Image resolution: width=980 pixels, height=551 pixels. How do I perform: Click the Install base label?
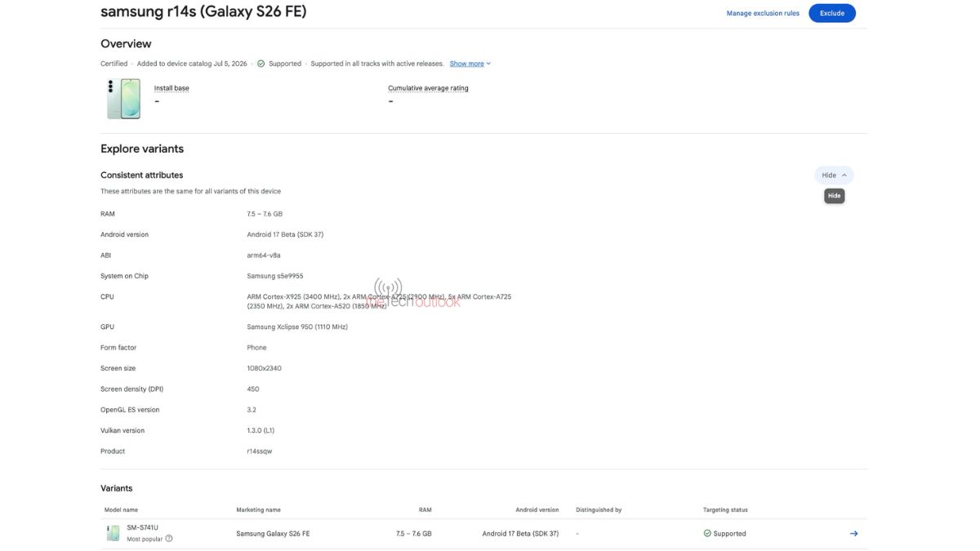(171, 88)
